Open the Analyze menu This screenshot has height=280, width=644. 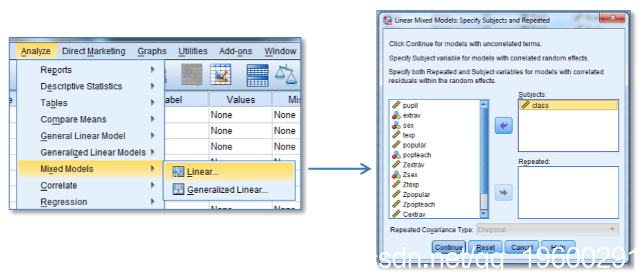[36, 51]
